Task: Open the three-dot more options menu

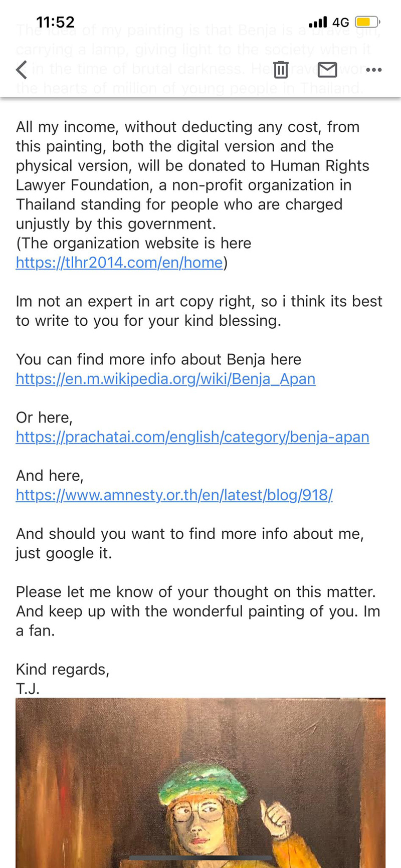Action: pyautogui.click(x=374, y=70)
